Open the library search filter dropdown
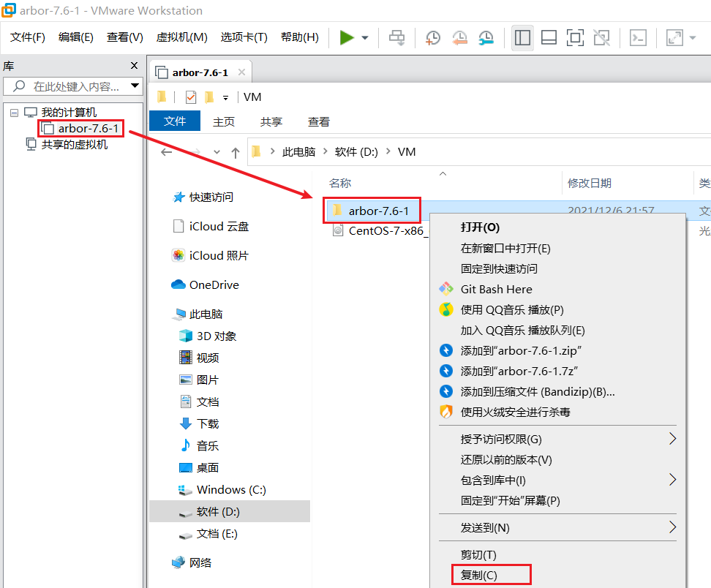Viewport: 711px width, 588px height. 135,86
